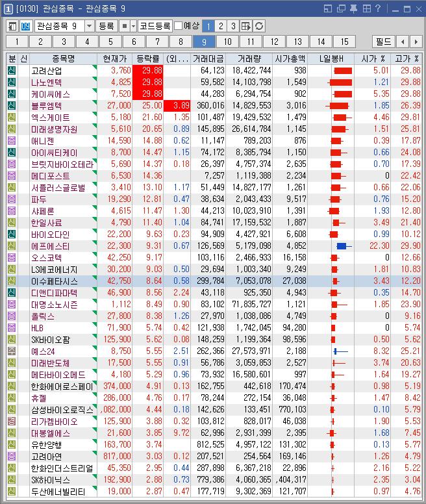Click the 경 badge icon beside 리가켐바이오
Image resolution: width=426 pixels, height=504 pixels.
click(x=12, y=421)
